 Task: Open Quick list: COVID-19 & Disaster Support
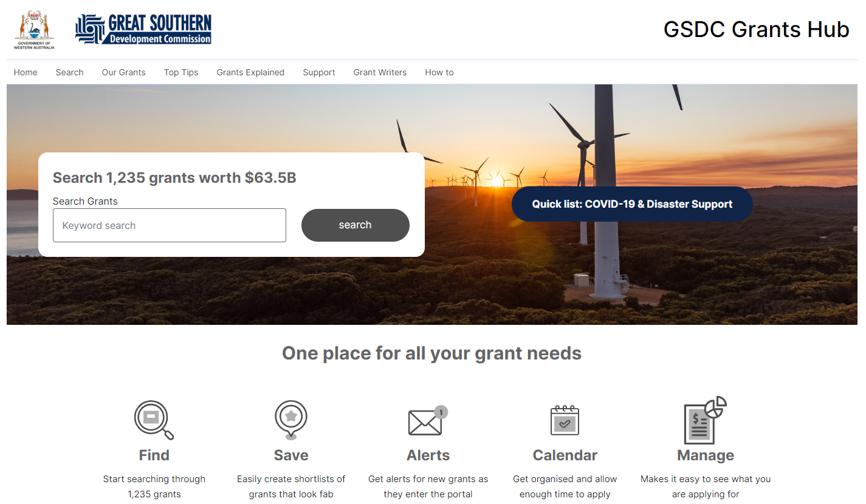tap(632, 204)
